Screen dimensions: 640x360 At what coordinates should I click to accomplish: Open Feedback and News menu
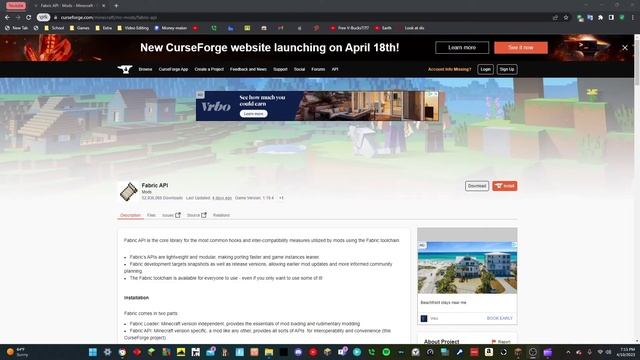[x=248, y=69]
